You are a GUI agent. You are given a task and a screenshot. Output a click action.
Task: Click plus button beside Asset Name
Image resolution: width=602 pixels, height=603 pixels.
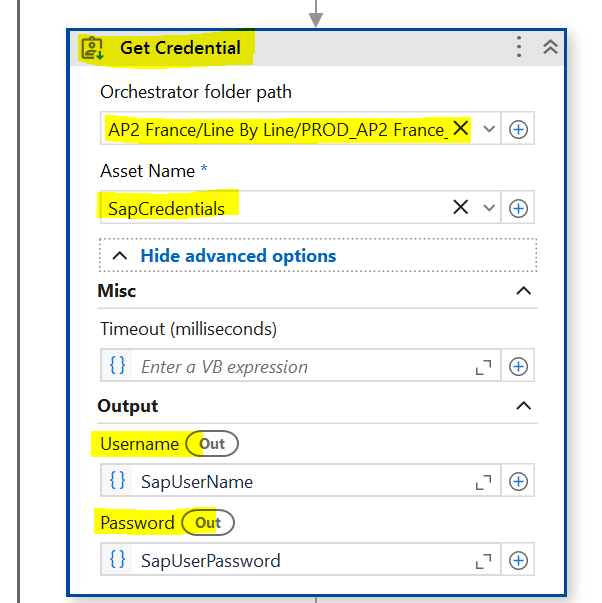click(518, 208)
